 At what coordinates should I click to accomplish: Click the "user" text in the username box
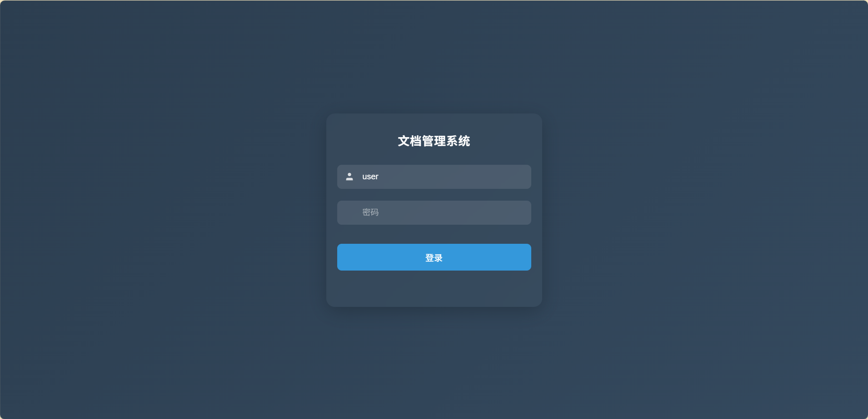(370, 177)
